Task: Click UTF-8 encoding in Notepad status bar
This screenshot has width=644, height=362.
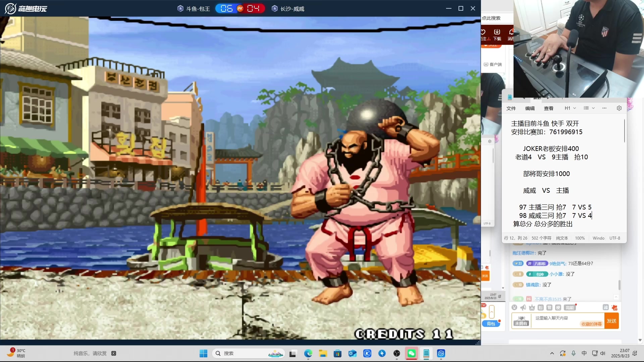Action: click(x=614, y=238)
